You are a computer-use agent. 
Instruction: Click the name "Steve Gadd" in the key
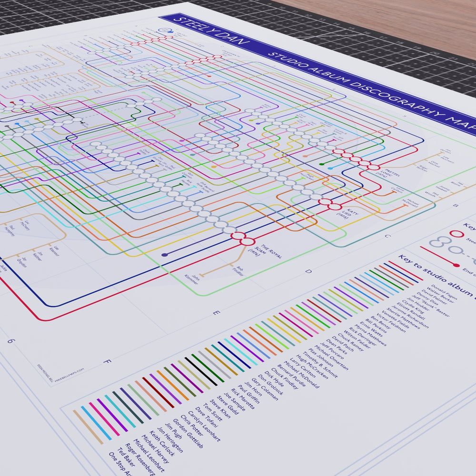click(x=228, y=405)
